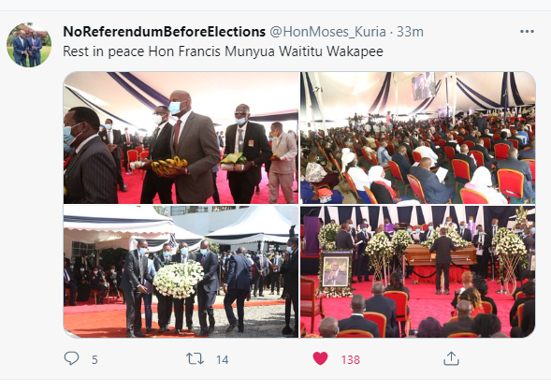
Task: Open the three-dot more options menu
Action: point(527,32)
